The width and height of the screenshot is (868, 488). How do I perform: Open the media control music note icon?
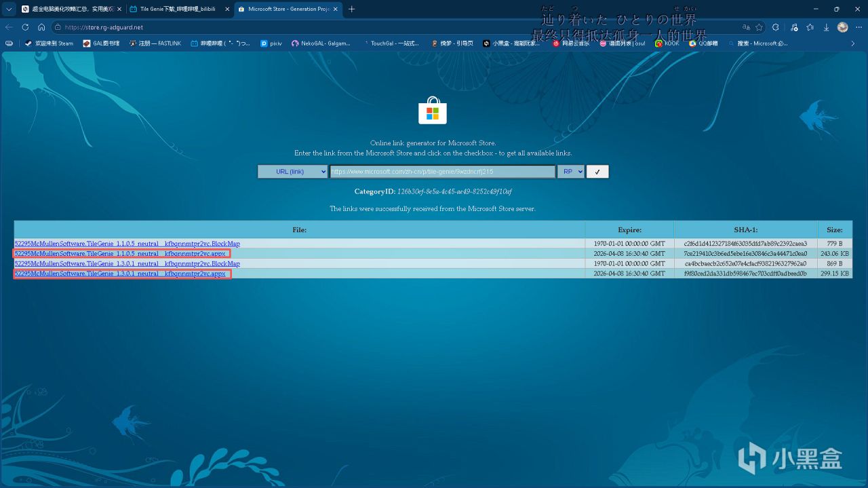(x=793, y=27)
